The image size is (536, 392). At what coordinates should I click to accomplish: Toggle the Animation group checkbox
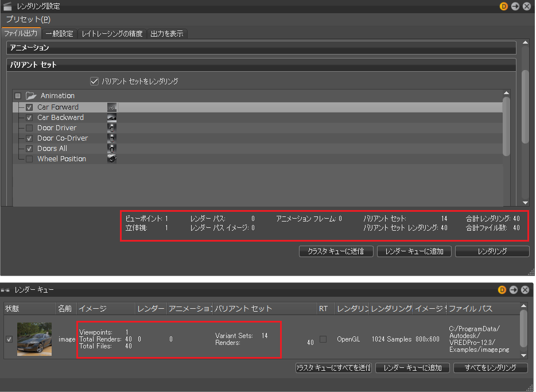click(18, 96)
